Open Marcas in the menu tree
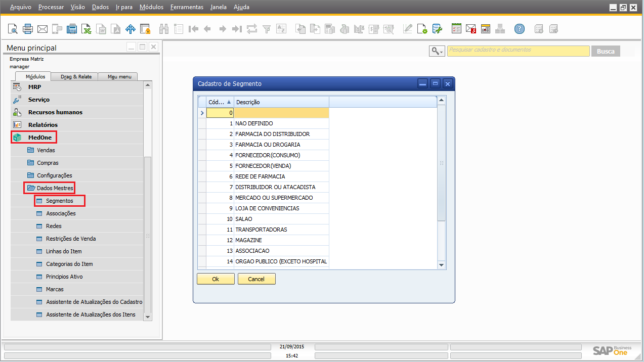The height and width of the screenshot is (362, 644). 55,289
